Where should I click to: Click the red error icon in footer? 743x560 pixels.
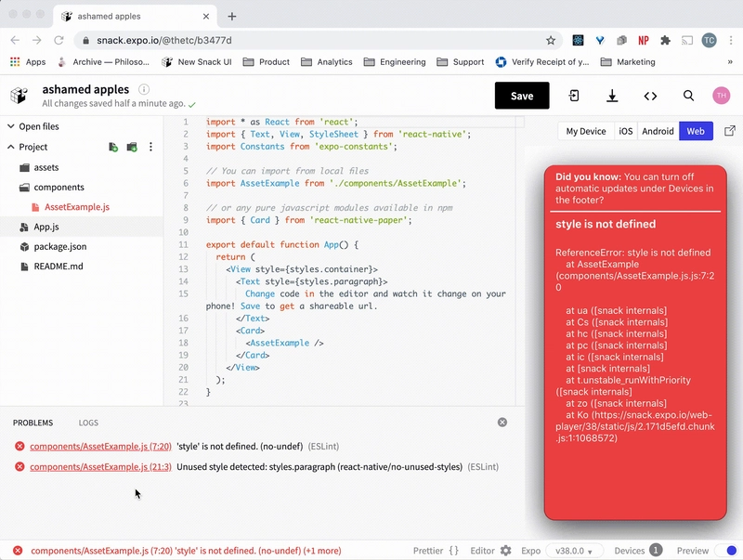pyautogui.click(x=18, y=551)
